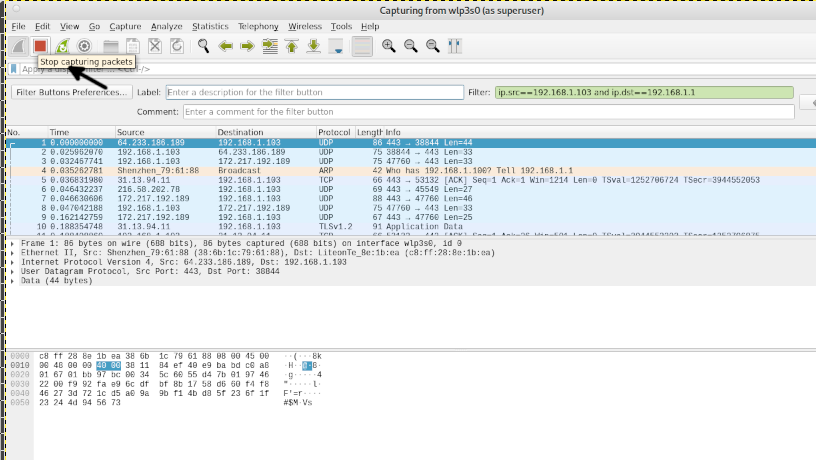
Task: Jump to the first packet icon
Action: click(291, 46)
